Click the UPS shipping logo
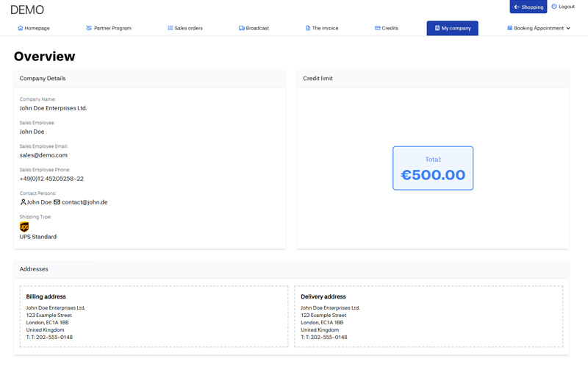Viewport: 588px width, 378px height. point(24,227)
